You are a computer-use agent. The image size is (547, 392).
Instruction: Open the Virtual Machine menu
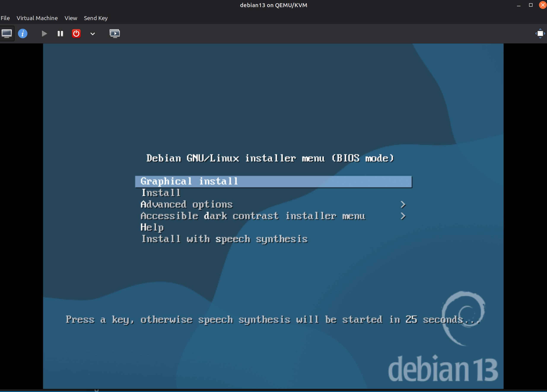pyautogui.click(x=37, y=18)
